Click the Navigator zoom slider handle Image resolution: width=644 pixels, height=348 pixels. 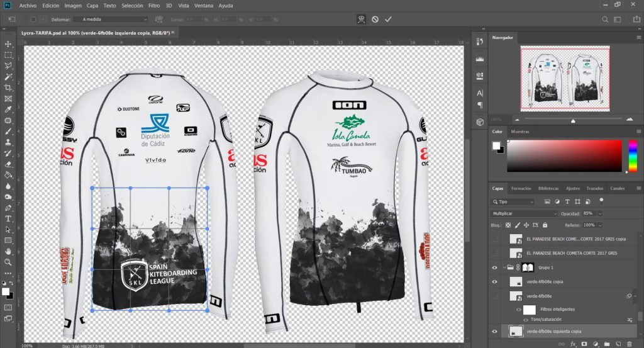pos(573,120)
